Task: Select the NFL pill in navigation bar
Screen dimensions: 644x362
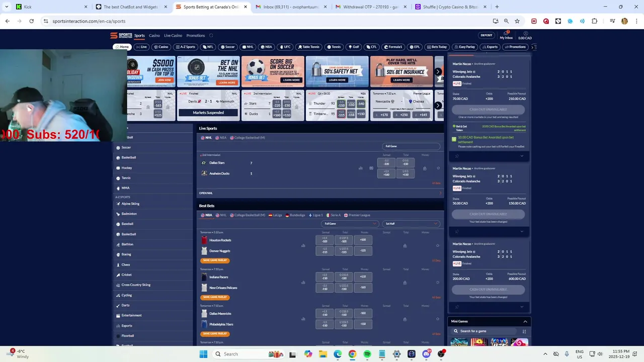Action: [x=208, y=47]
